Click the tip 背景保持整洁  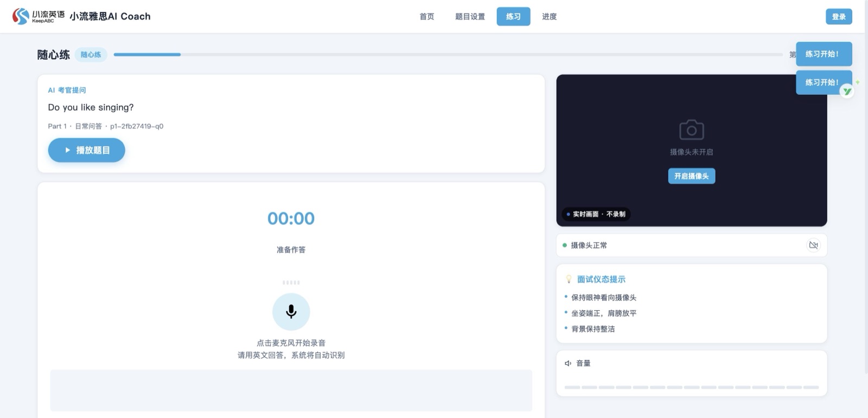coord(593,329)
